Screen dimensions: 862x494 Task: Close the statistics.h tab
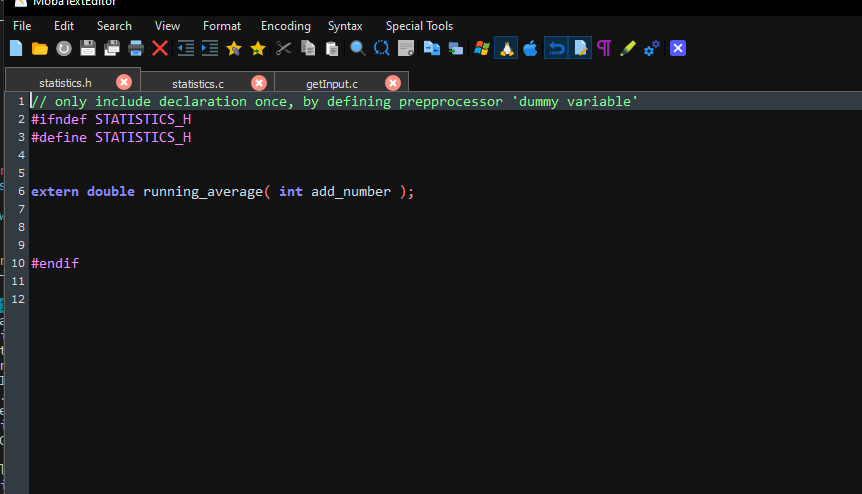[x=124, y=82]
